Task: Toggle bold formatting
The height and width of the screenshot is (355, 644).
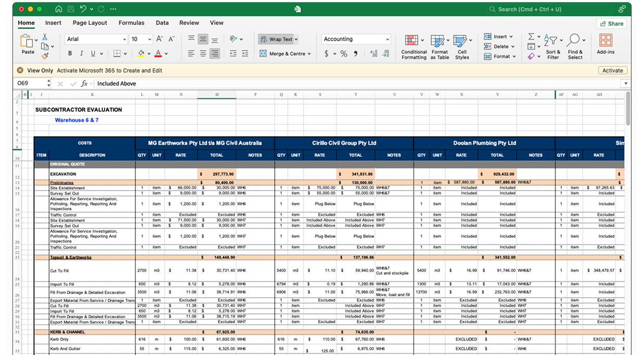Action: [69, 53]
